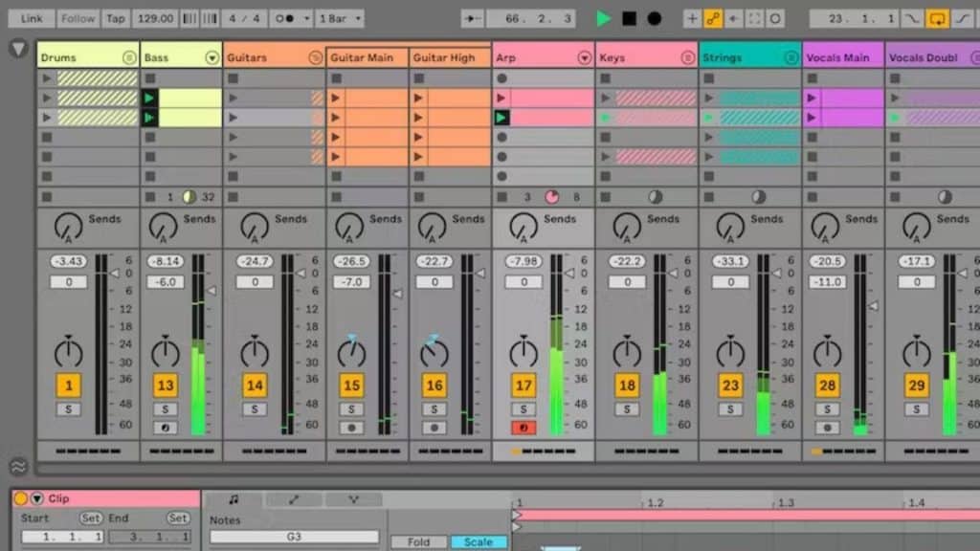Turn the Send A knob on Drums track
This screenshot has height=551, width=980.
tap(67, 227)
